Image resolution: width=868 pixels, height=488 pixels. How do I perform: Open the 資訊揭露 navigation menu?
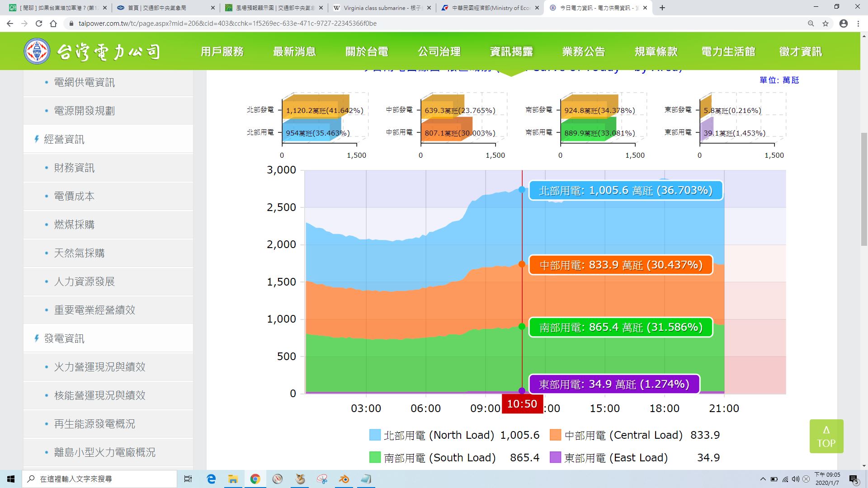(x=511, y=52)
